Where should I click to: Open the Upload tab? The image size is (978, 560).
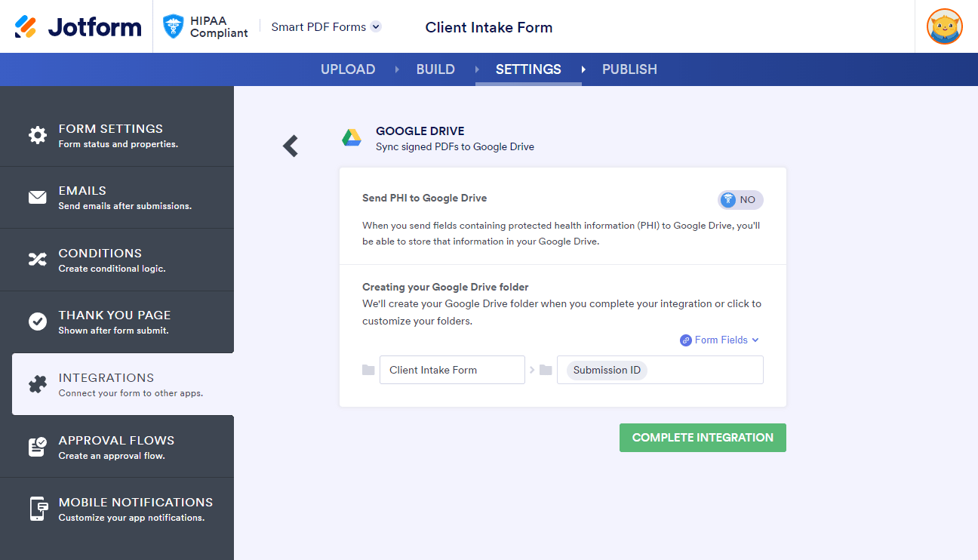[348, 69]
